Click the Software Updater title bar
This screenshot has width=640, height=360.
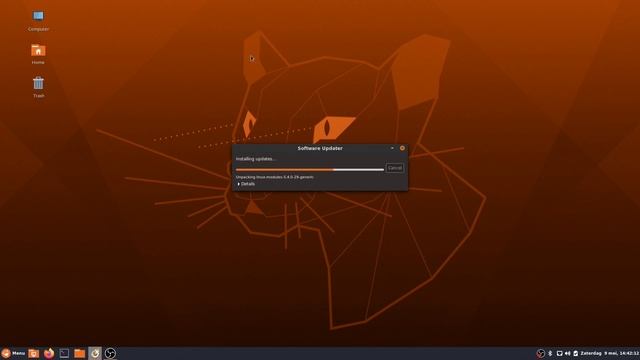pyautogui.click(x=320, y=148)
